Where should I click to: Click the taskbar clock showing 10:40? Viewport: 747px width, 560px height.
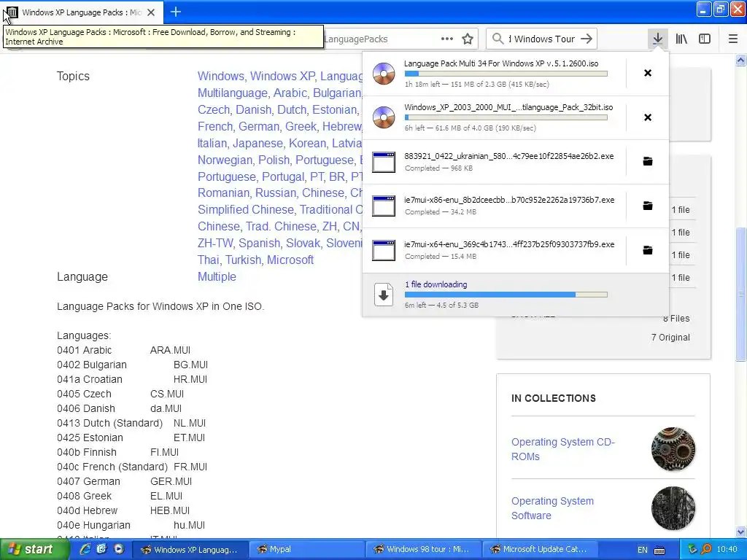click(x=727, y=550)
